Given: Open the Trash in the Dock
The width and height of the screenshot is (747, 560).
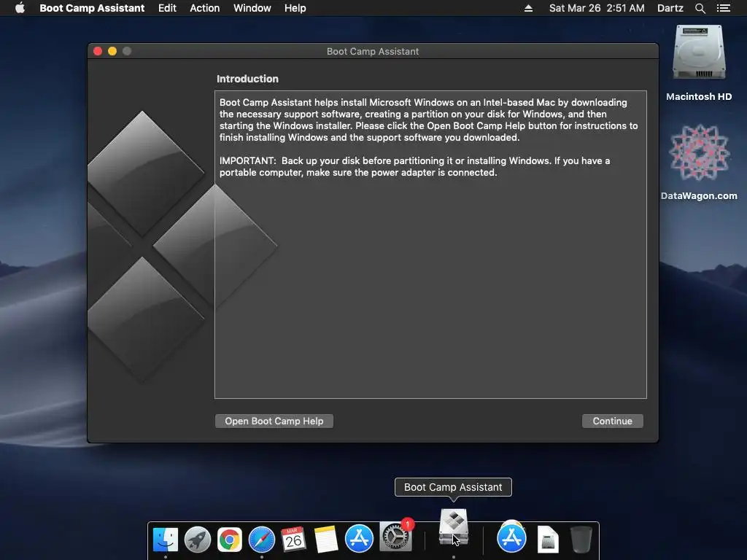Looking at the screenshot, I should click(x=581, y=539).
